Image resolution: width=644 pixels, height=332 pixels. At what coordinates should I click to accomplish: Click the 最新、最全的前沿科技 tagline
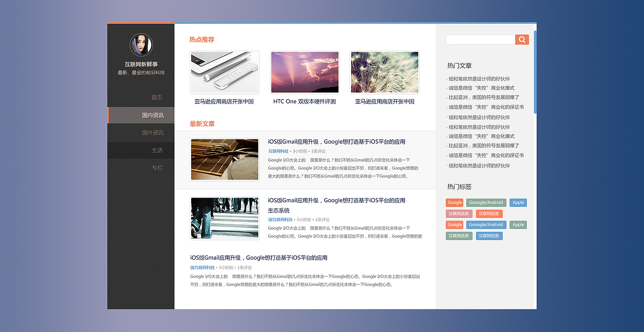pyautogui.click(x=141, y=73)
